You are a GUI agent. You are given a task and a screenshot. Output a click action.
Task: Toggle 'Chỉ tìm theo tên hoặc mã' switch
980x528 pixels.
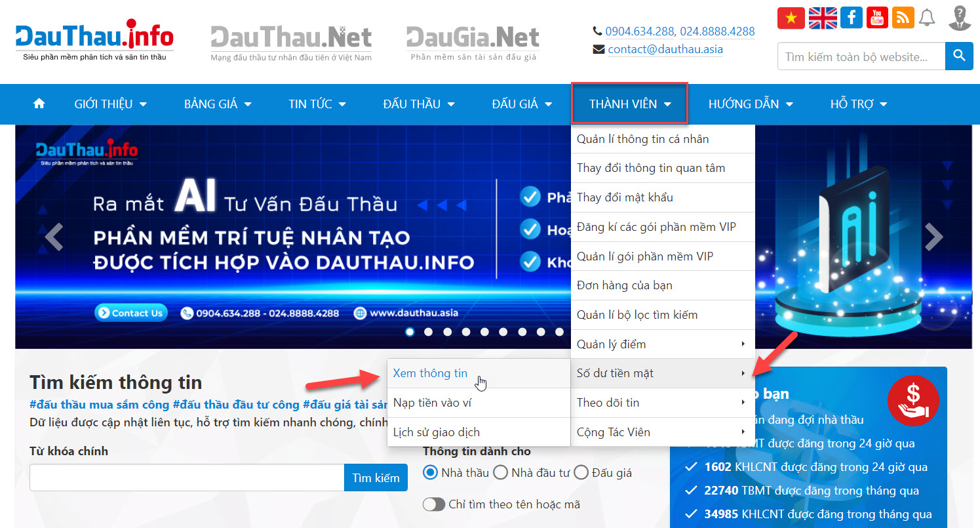pyautogui.click(x=433, y=504)
